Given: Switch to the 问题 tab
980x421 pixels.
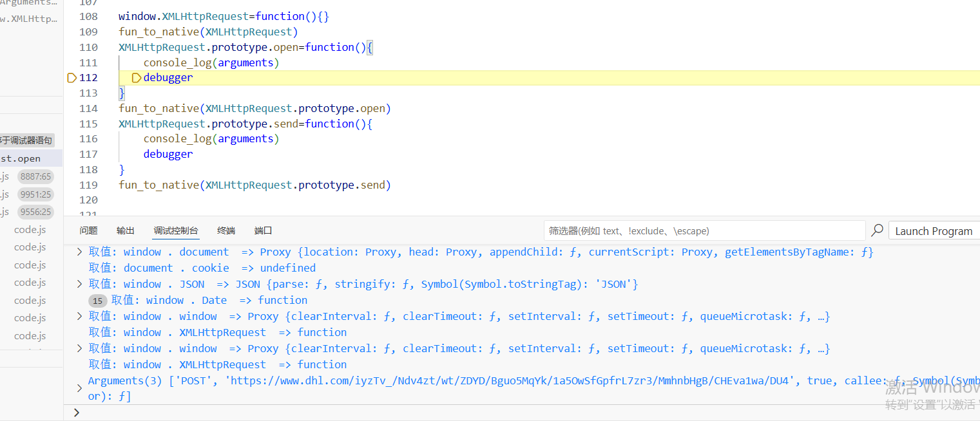Looking at the screenshot, I should (x=88, y=230).
